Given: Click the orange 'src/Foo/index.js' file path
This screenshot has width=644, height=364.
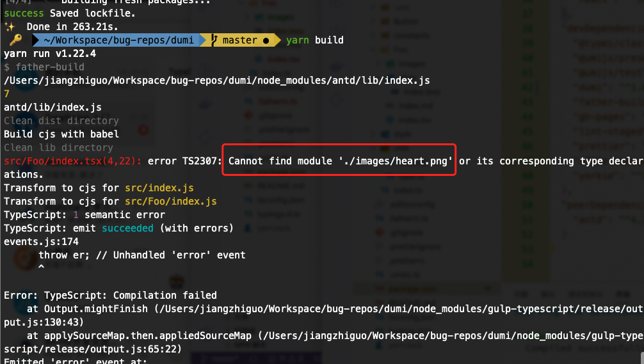Looking at the screenshot, I should coord(171,202).
